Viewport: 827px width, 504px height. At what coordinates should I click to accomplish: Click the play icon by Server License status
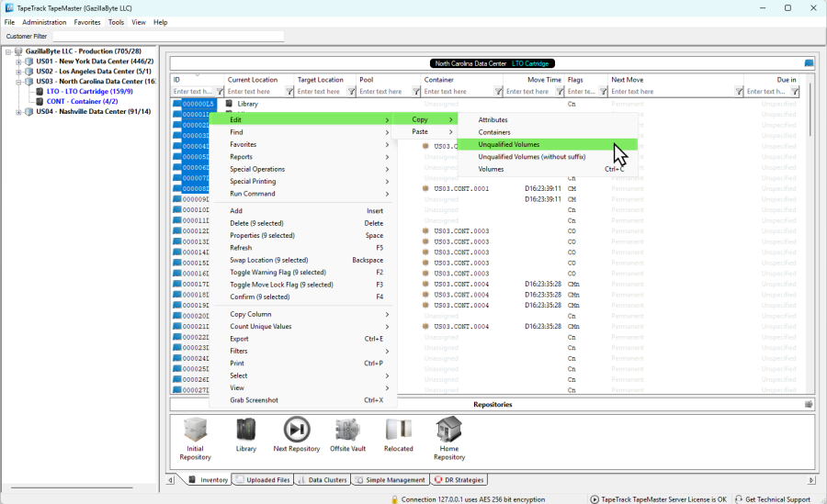click(x=595, y=499)
